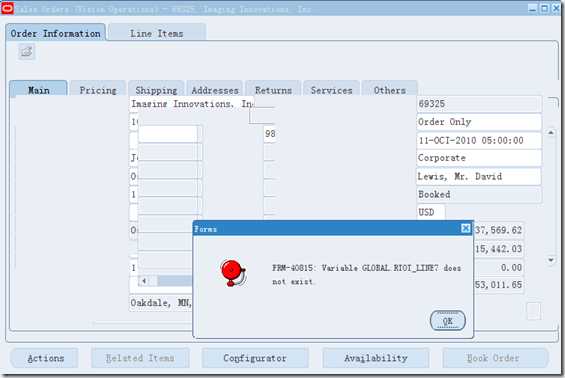
Task: Open the Shipping sub-tab
Action: (156, 90)
